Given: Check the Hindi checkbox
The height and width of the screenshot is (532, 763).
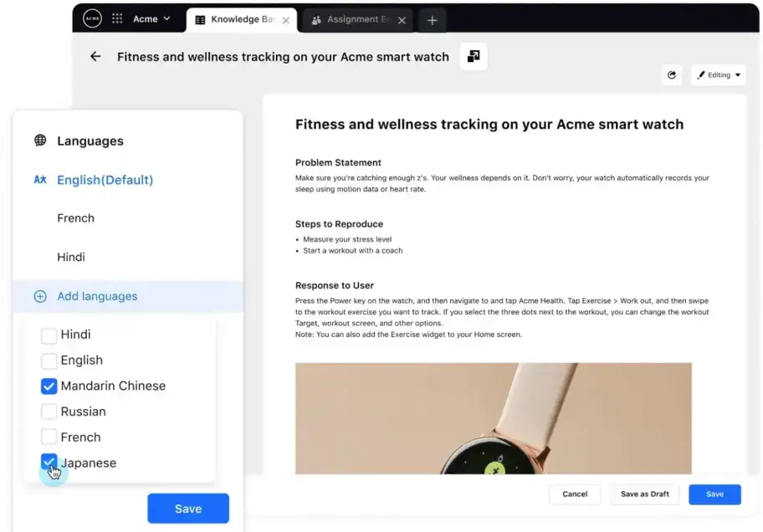Looking at the screenshot, I should point(49,335).
